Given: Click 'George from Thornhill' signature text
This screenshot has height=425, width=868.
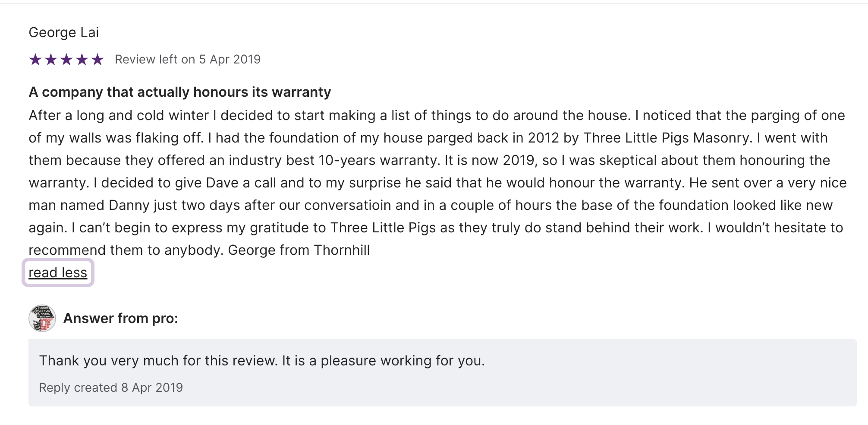Looking at the screenshot, I should 299,250.
